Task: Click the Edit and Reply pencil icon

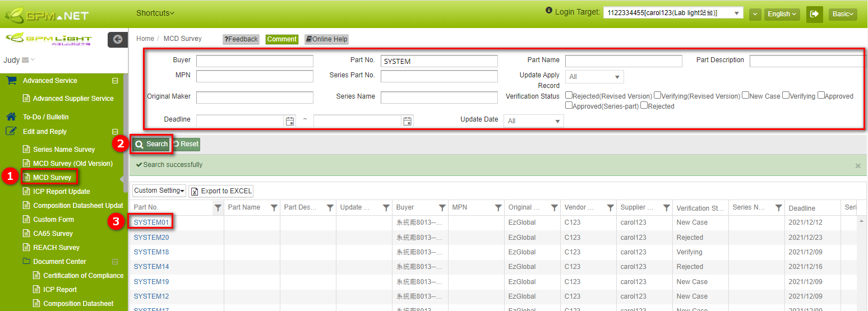Action: coord(11,131)
